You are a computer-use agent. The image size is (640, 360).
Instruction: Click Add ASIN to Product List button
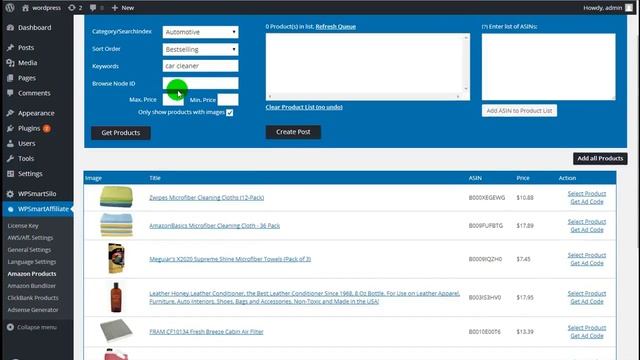[519, 111]
